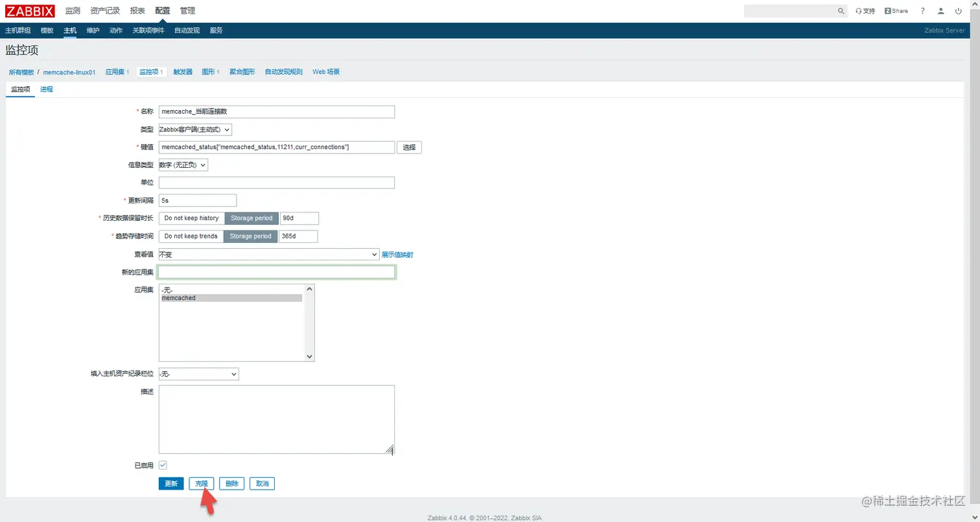
Task: Open the 图形 link
Action: tap(208, 72)
